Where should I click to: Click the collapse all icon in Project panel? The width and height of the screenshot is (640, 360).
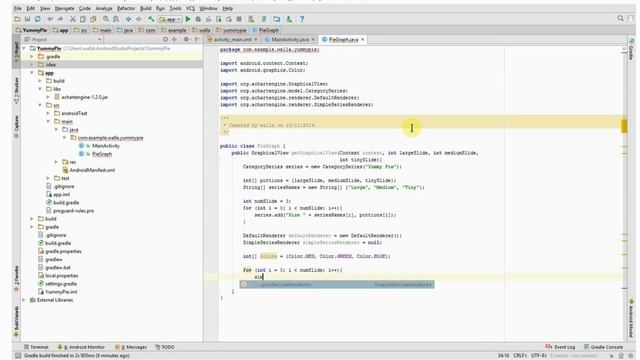175,40
